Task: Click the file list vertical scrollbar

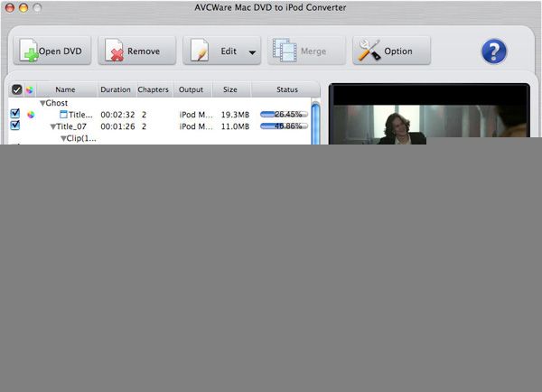Action: pos(315,123)
